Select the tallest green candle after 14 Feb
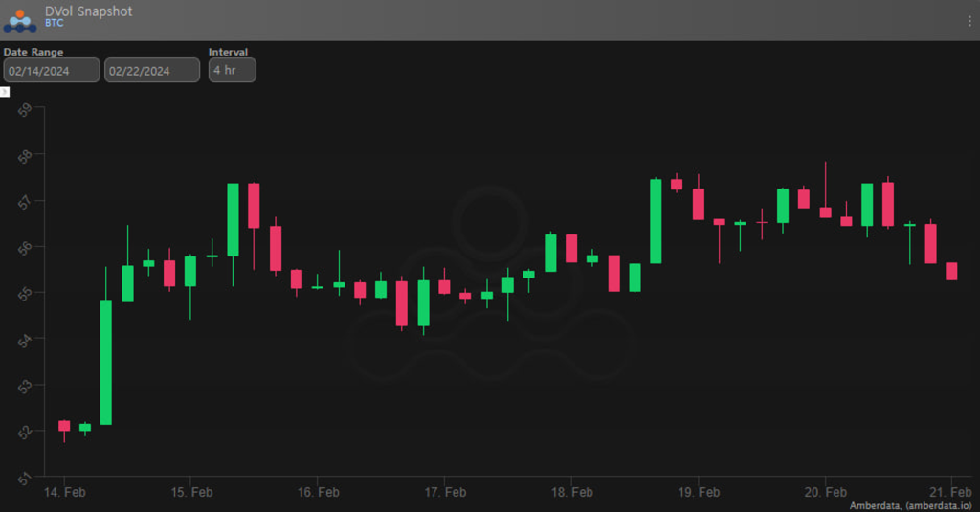980x512 pixels. tap(105, 362)
